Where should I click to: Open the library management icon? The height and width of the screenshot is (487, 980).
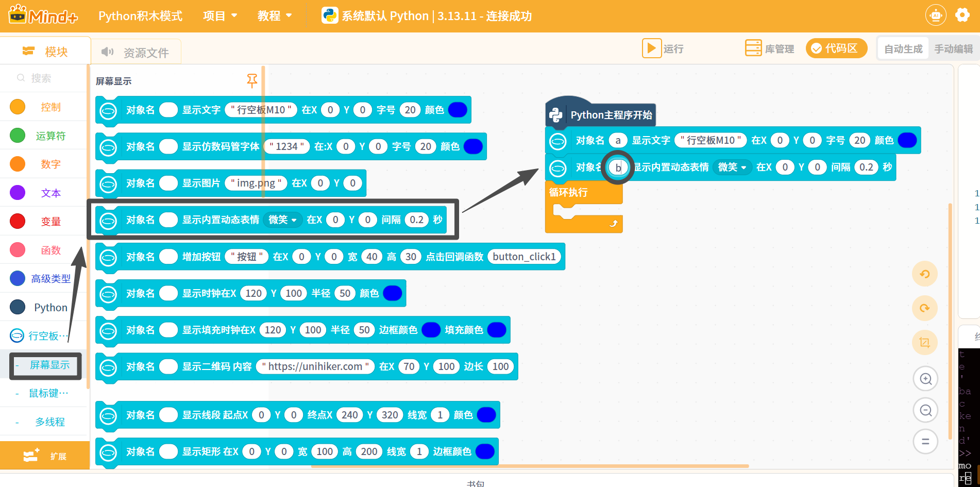coord(753,48)
